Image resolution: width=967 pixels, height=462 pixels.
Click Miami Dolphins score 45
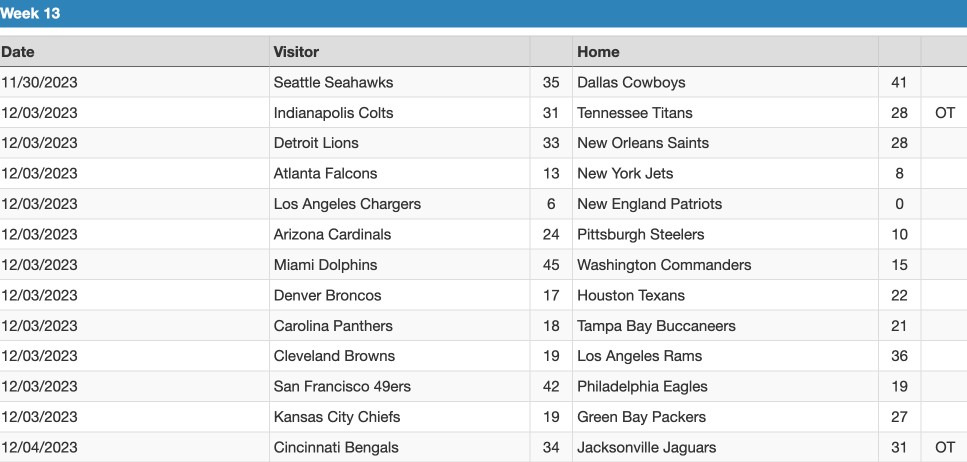pos(551,265)
